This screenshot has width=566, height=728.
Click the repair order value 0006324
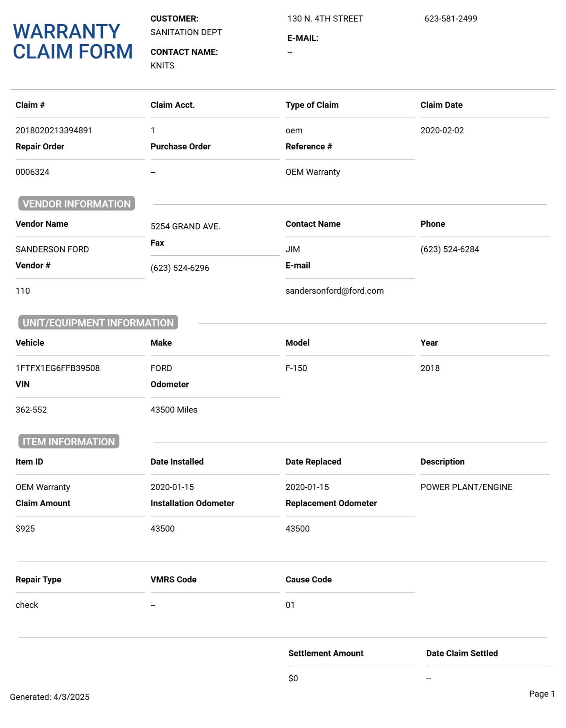(32, 172)
